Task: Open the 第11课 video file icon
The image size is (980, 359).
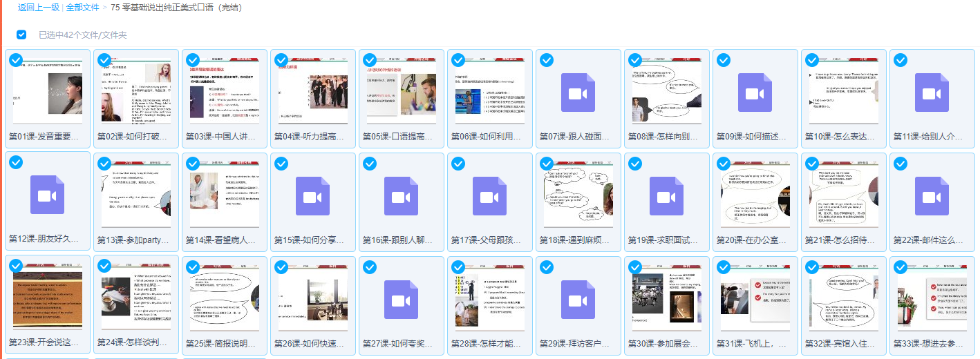Action: pos(932,93)
